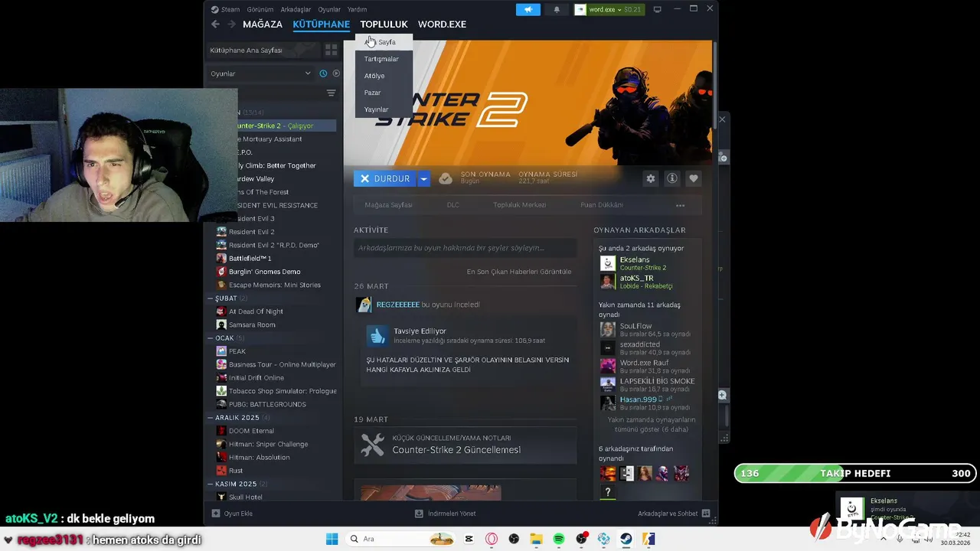Select Burglin' Gnomes Demo in list
The image size is (980, 551).
[x=264, y=272]
